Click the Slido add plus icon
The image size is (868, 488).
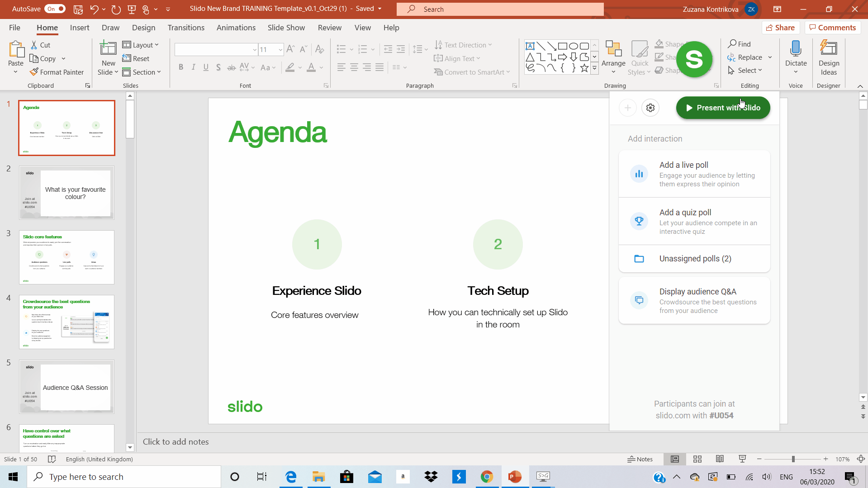point(628,108)
